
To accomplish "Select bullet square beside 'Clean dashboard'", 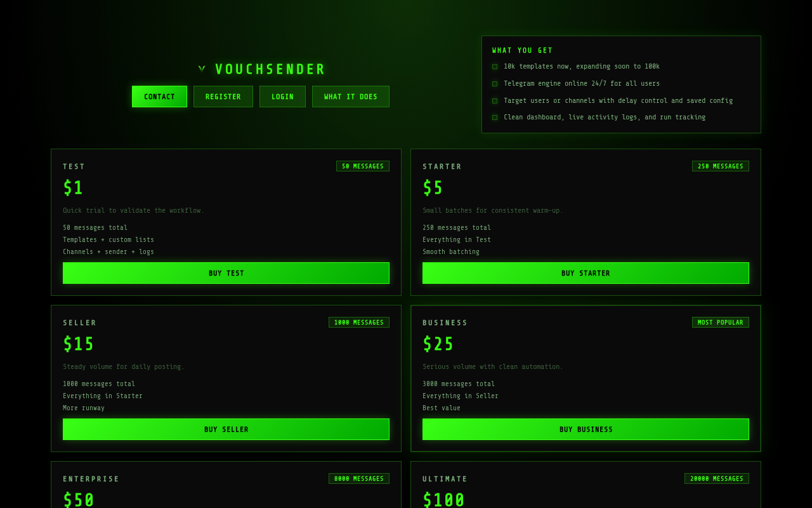I will point(495,117).
